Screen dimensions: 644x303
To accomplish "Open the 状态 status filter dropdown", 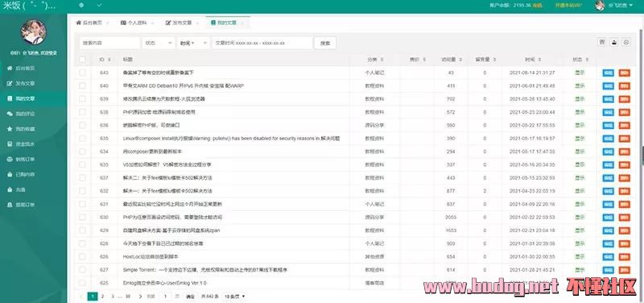I will (x=159, y=43).
